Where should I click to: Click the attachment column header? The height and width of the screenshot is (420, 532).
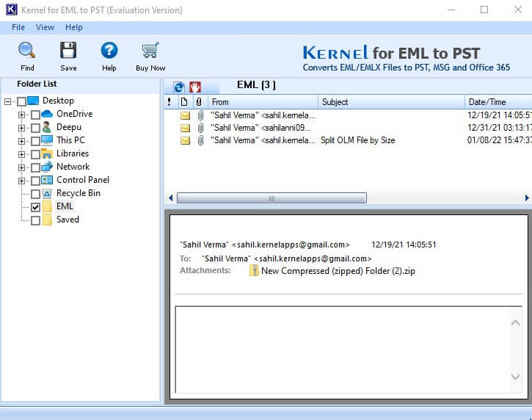coord(199,101)
